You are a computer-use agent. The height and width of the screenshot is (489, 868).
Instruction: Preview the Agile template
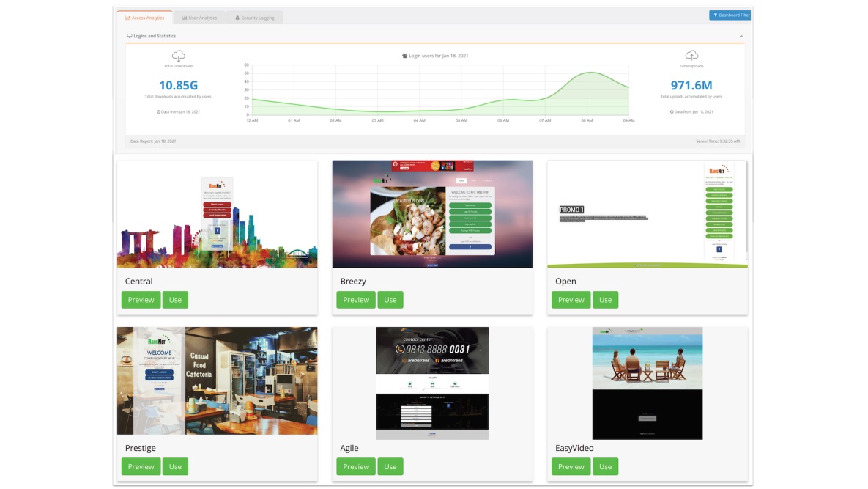click(x=356, y=466)
